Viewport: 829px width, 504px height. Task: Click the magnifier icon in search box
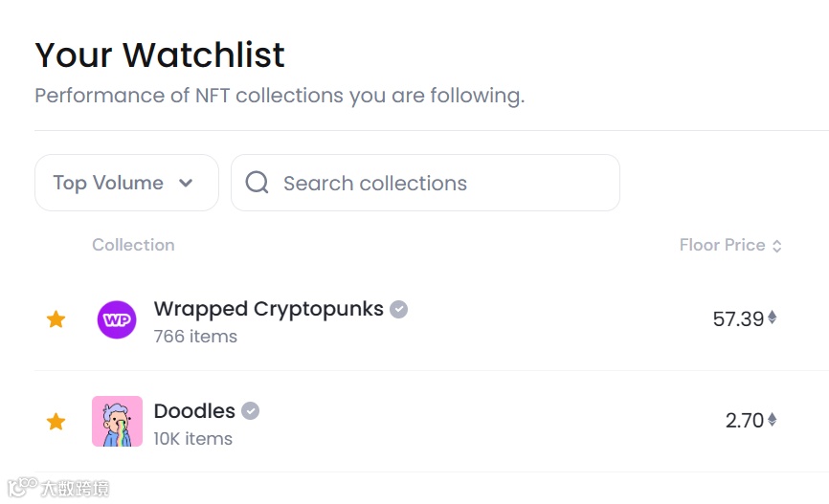[257, 183]
